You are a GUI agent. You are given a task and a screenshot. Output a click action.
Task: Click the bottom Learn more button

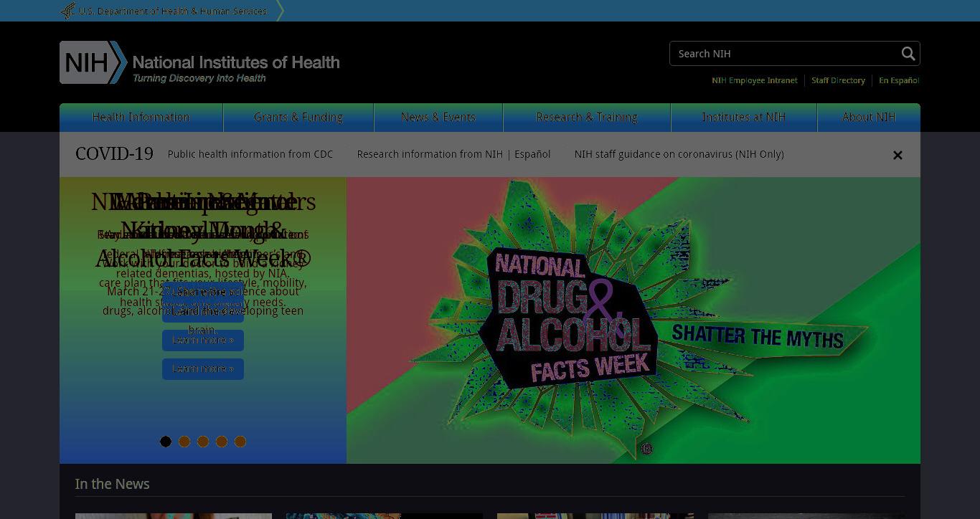point(203,369)
